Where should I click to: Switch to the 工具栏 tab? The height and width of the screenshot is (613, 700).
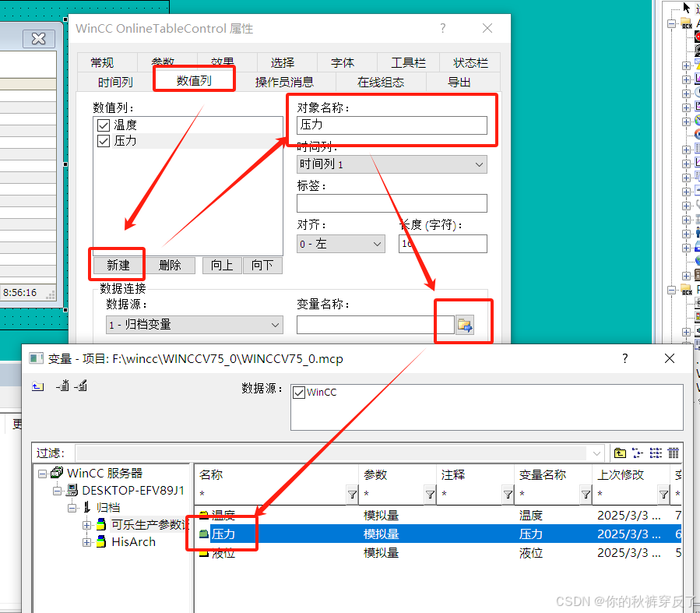tap(409, 62)
